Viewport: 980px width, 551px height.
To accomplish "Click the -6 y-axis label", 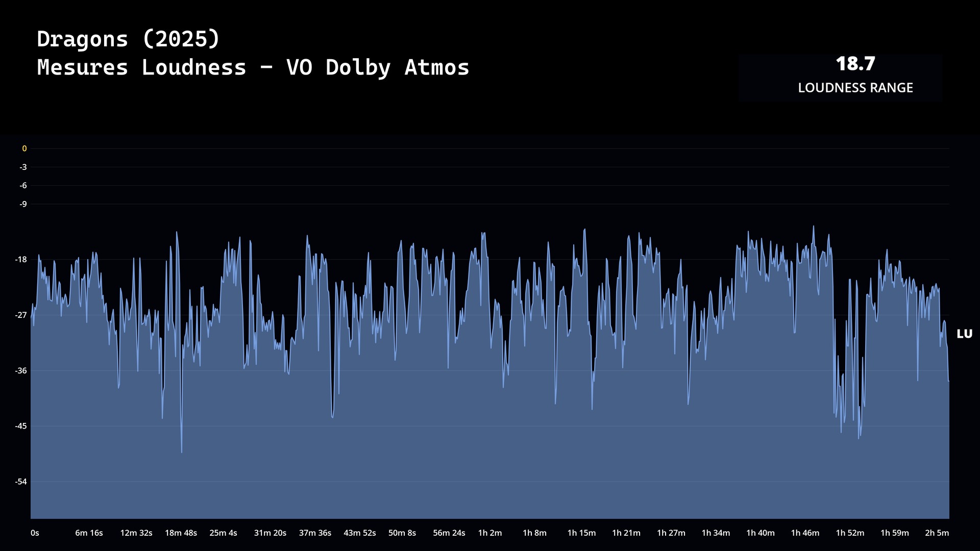I will [23, 186].
